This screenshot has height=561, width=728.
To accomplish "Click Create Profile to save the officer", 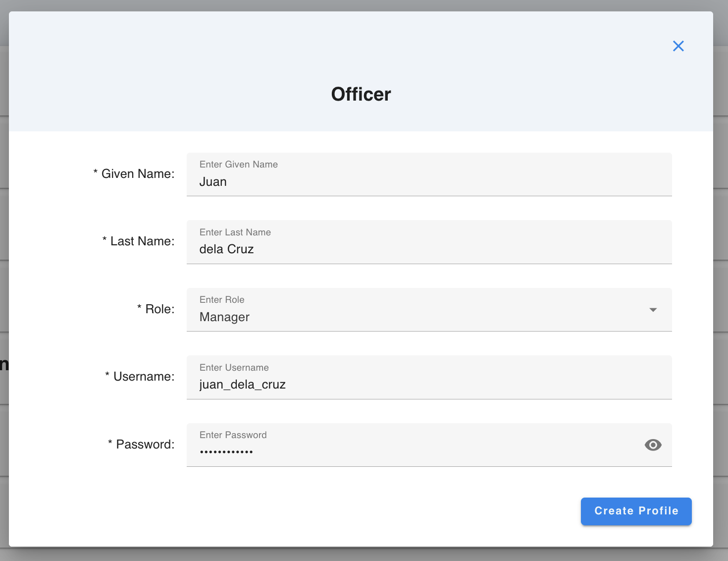I will [x=636, y=511].
